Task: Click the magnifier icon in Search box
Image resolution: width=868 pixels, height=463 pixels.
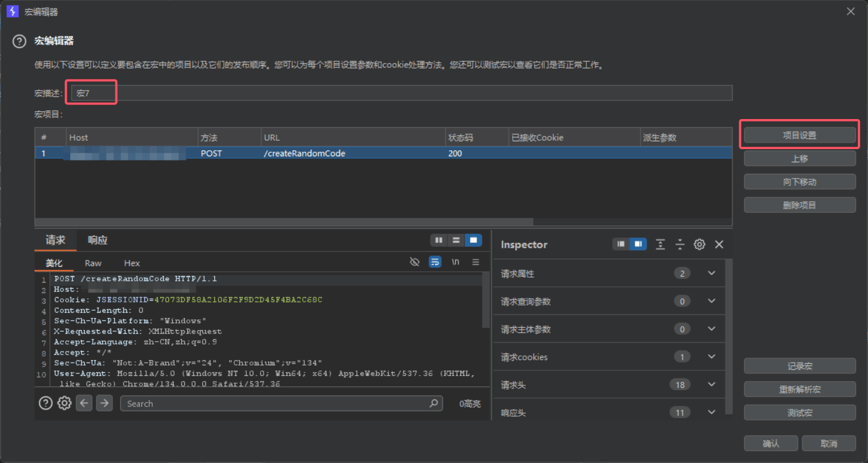Action: 433,403
